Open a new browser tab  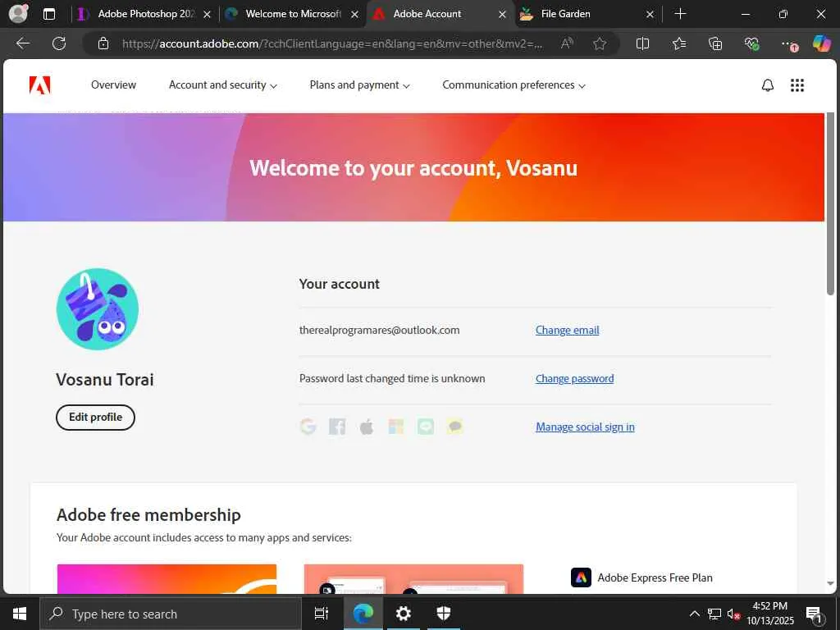pyautogui.click(x=680, y=14)
